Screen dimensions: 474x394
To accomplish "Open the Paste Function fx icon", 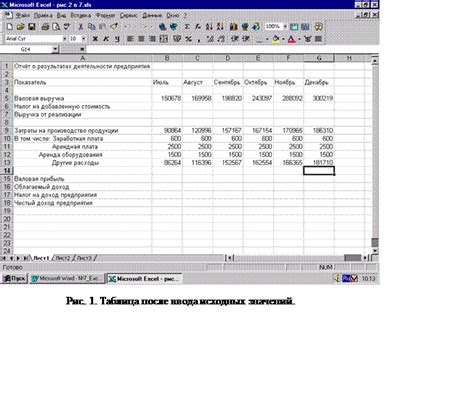I will tap(198, 27).
